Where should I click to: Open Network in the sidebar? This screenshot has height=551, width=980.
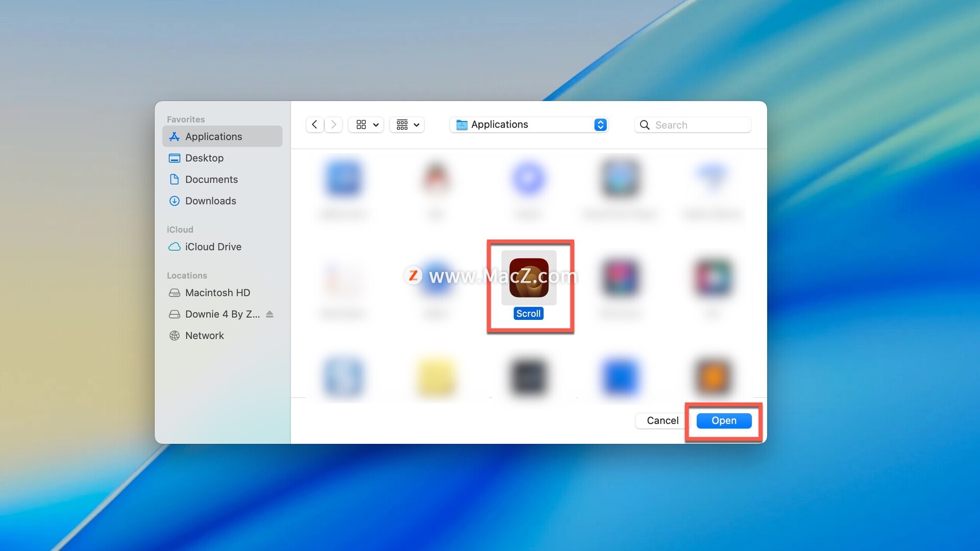pyautogui.click(x=223, y=335)
